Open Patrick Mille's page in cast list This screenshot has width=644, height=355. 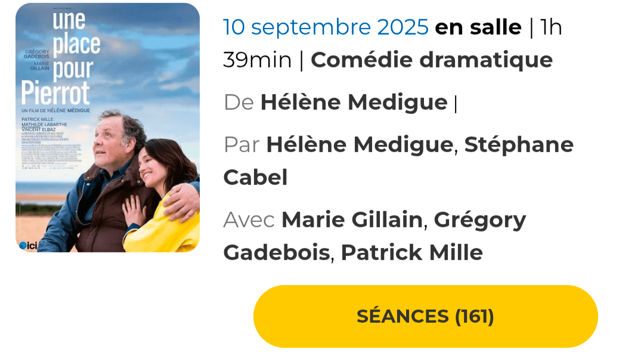pyautogui.click(x=411, y=252)
